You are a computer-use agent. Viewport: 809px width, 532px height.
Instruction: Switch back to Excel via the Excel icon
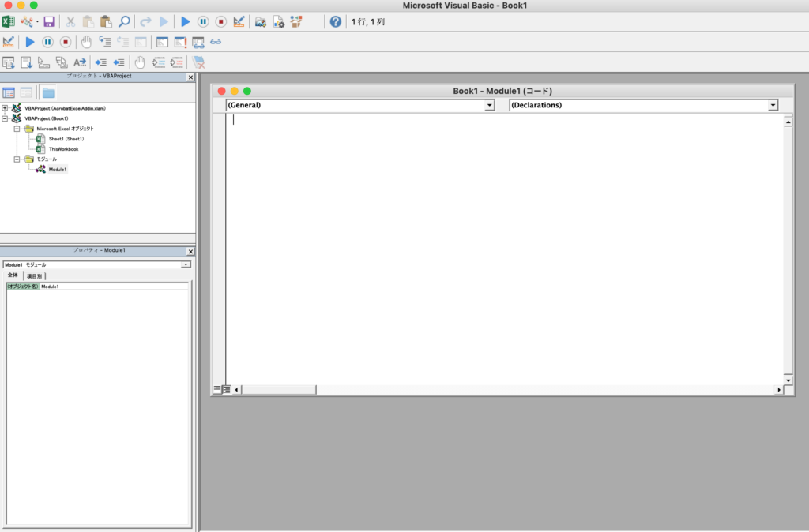tap(8, 21)
